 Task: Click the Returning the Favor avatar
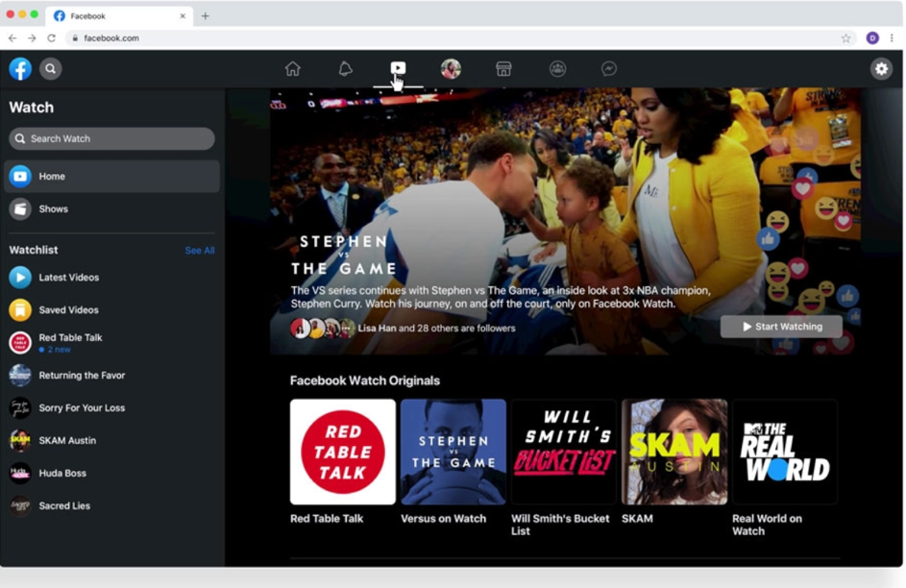[20, 375]
